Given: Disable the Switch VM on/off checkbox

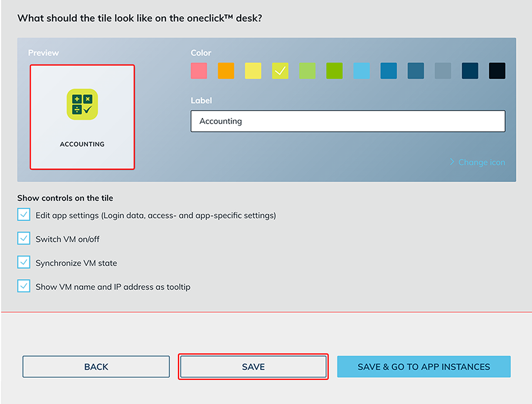Looking at the screenshot, I should click(x=24, y=238).
